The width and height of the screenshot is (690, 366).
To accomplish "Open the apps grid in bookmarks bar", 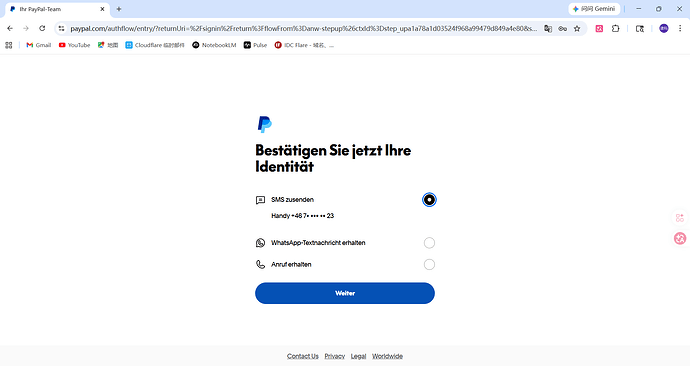I will point(8,45).
